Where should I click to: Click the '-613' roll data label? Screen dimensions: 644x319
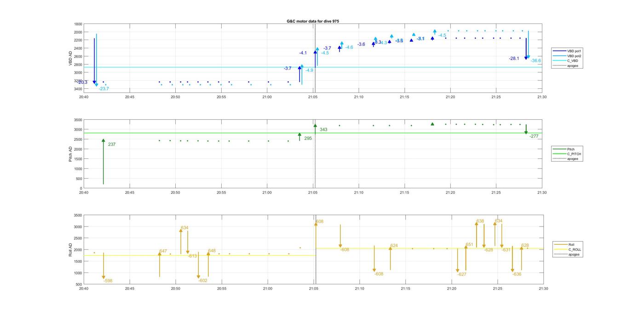[192, 256]
